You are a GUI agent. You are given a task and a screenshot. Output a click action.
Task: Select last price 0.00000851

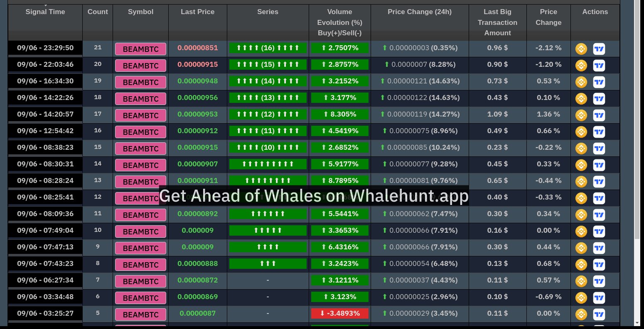[198, 48]
